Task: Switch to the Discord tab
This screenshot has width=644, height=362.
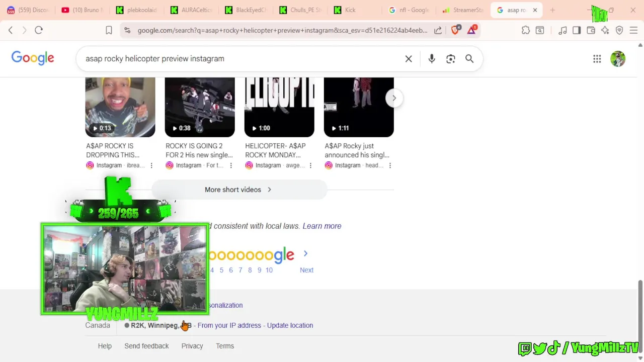Action: 29,10
